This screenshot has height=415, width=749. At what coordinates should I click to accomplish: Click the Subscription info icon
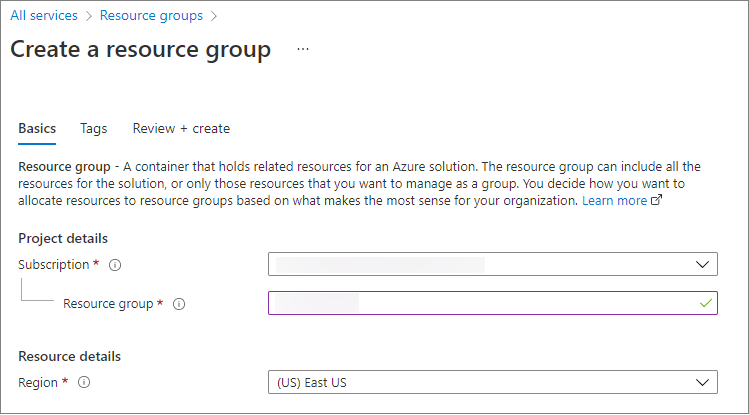tap(115, 265)
